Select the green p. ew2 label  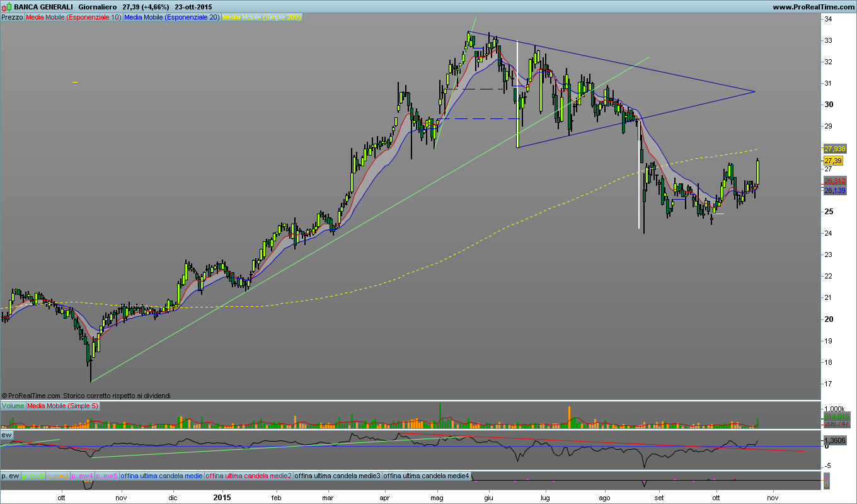pos(33,476)
